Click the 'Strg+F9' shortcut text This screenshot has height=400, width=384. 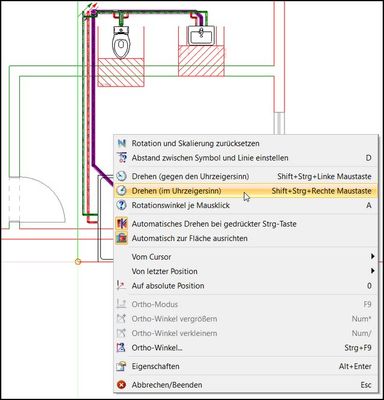click(358, 348)
